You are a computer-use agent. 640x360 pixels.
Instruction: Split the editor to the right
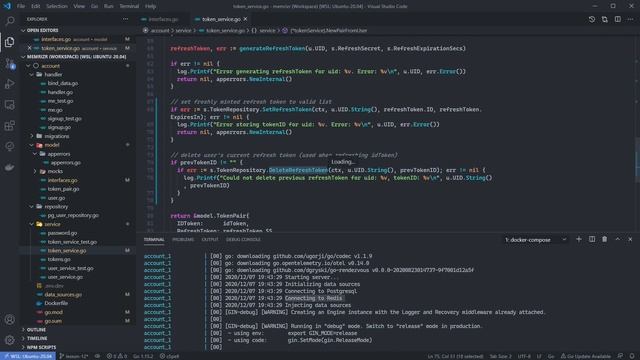618,19
